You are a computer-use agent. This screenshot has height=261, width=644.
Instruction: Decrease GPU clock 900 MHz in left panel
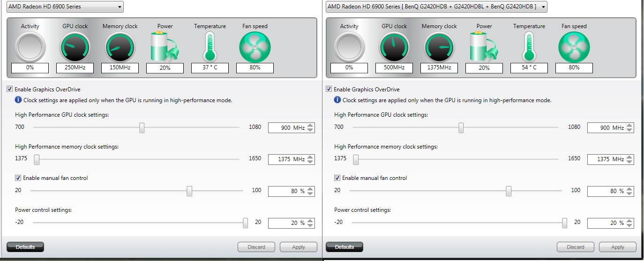pos(310,130)
